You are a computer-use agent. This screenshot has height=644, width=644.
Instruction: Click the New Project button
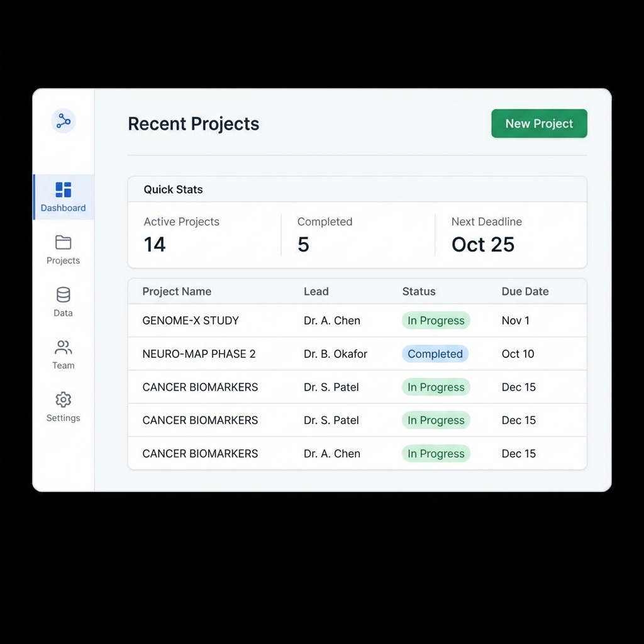pyautogui.click(x=539, y=123)
